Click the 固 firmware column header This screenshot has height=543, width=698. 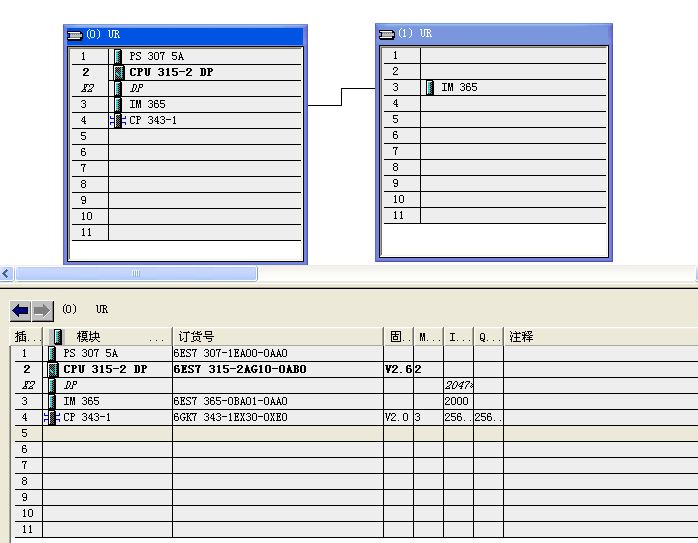[x=398, y=336]
